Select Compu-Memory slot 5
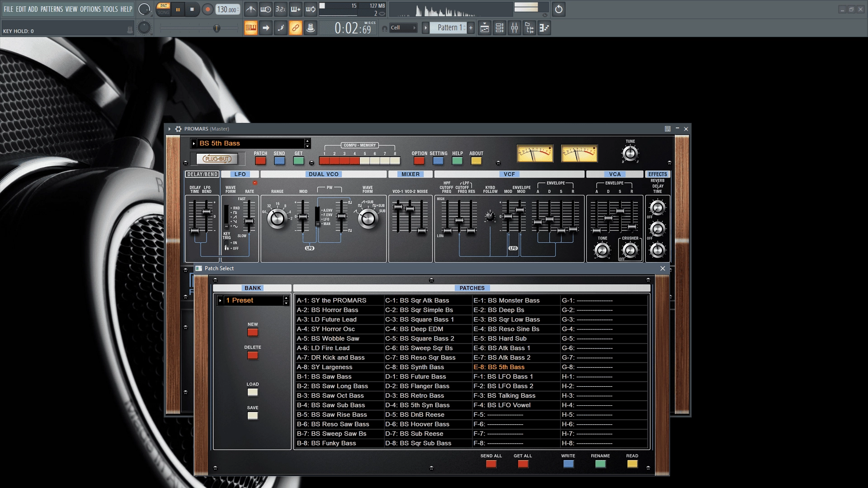The height and width of the screenshot is (488, 868). 365,160
